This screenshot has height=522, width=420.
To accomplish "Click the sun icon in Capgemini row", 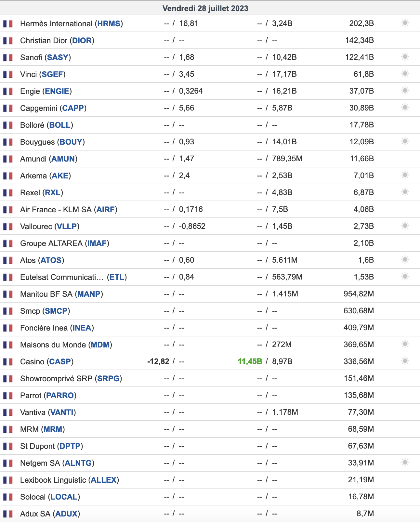I will click(x=405, y=108).
